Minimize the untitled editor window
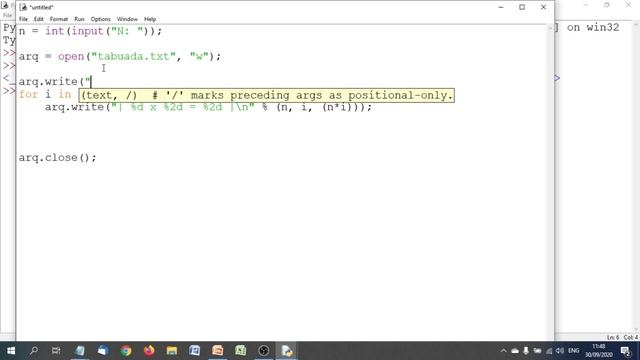This screenshot has width=640, height=360. 501,7
